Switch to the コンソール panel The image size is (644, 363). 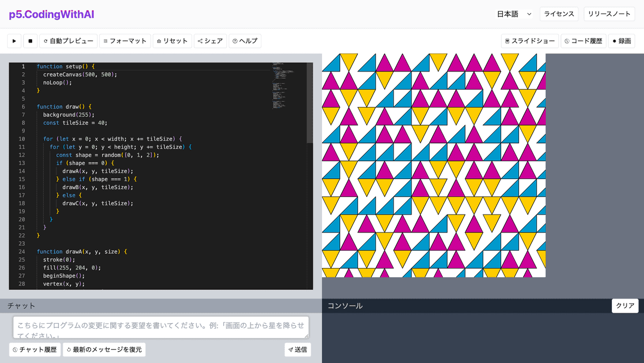(x=344, y=305)
